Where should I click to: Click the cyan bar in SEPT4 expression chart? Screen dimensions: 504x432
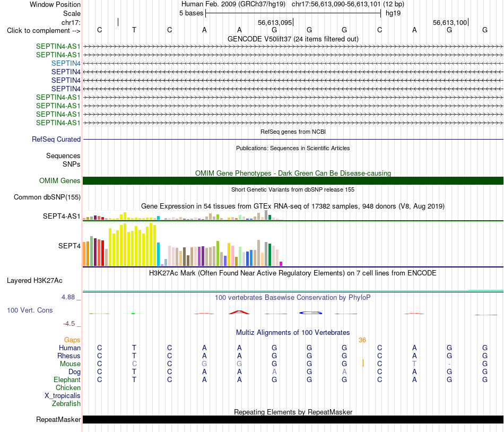point(159,254)
